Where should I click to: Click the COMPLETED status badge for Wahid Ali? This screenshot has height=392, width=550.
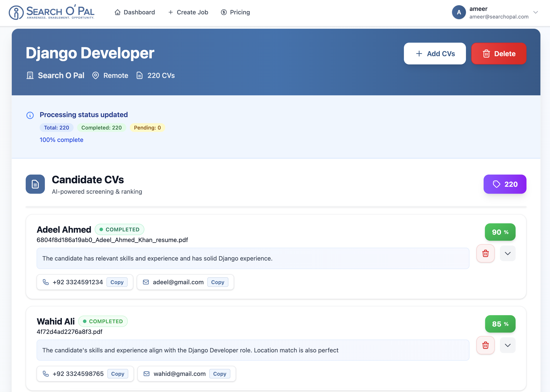tap(103, 321)
